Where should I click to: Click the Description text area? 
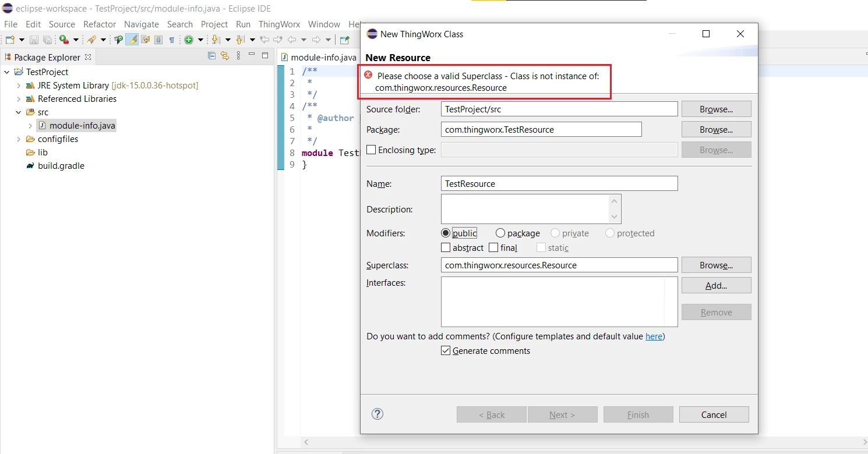pyautogui.click(x=531, y=208)
